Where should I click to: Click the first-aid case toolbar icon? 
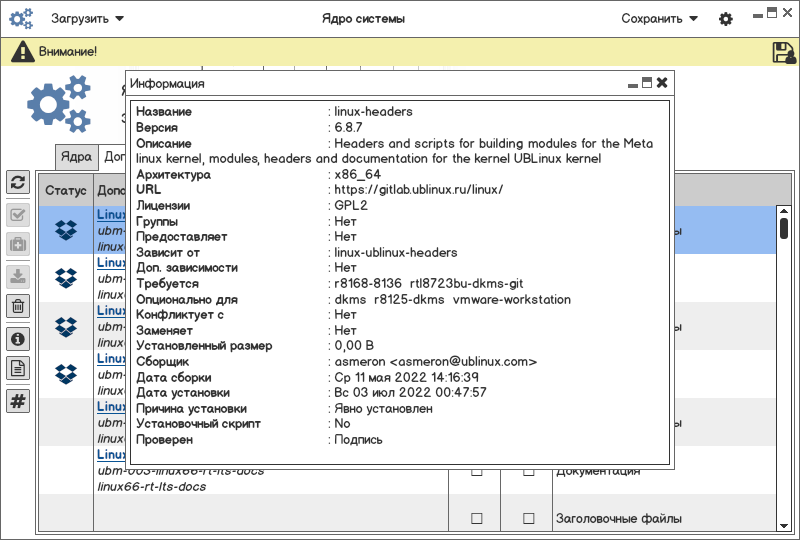[18, 244]
